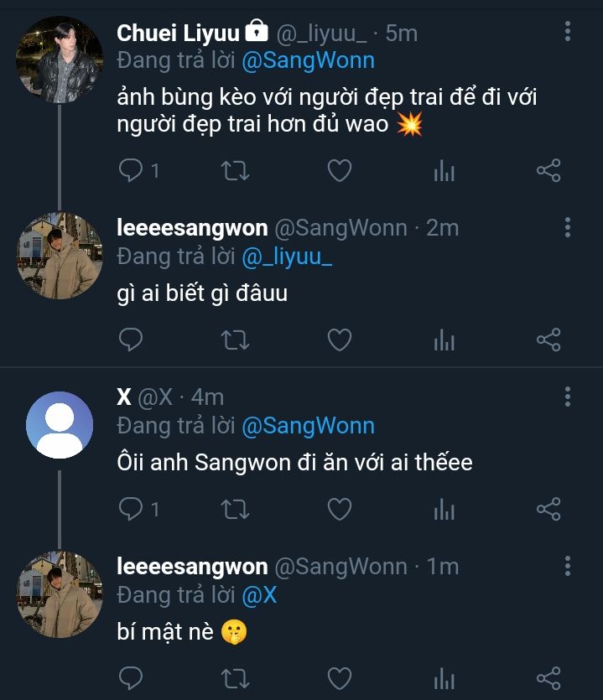
Task: Open the @SangWonn mention in Chuei's tweet
Action: tap(308, 61)
